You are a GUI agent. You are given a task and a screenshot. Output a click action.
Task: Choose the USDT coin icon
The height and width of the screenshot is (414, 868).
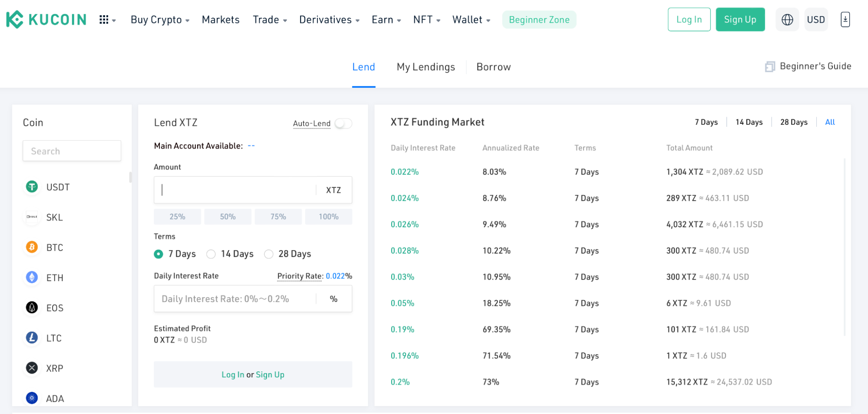coord(32,187)
